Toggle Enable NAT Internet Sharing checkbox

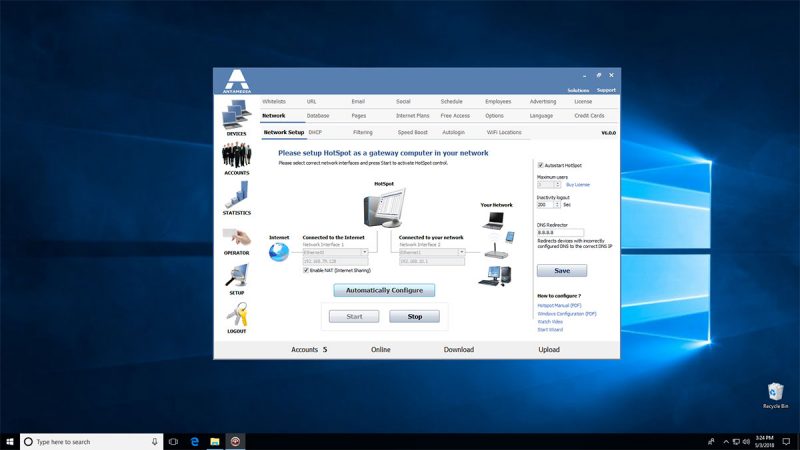(307, 270)
